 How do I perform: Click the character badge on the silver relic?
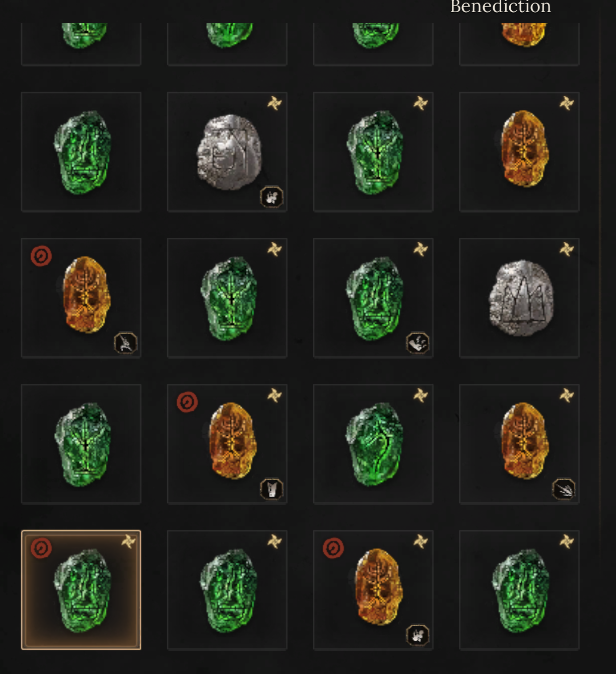coord(271,197)
